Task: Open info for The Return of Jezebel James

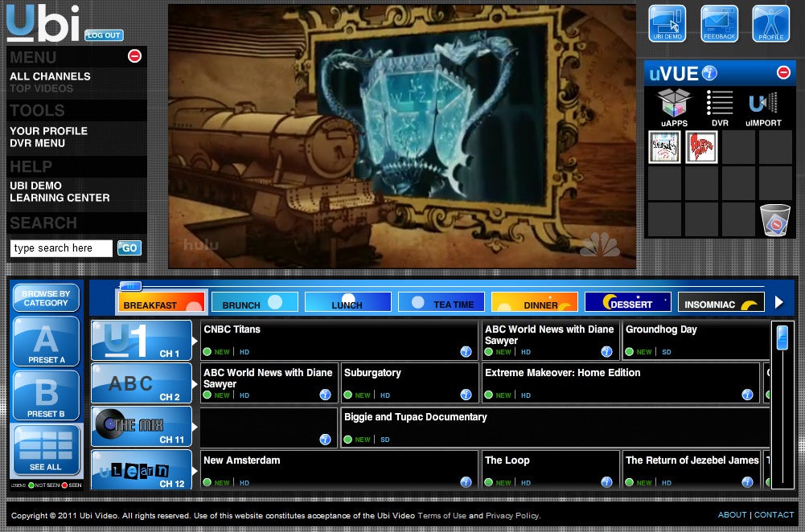Action: [748, 482]
